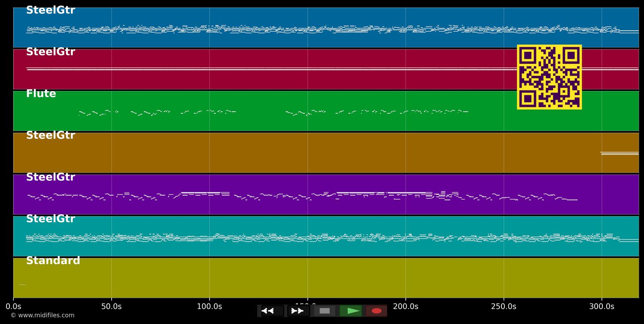644x324 pixels.
Task: Stop playback with the gray square button
Action: coord(325,311)
